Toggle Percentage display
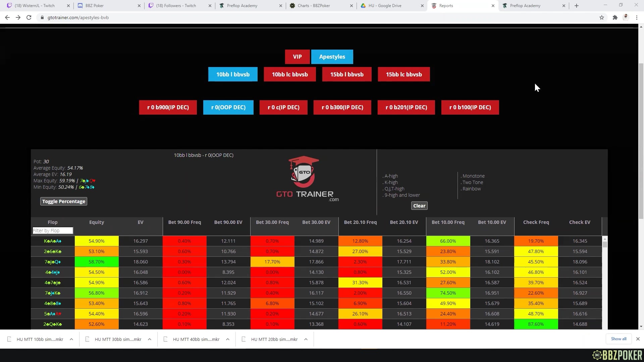 tap(64, 201)
